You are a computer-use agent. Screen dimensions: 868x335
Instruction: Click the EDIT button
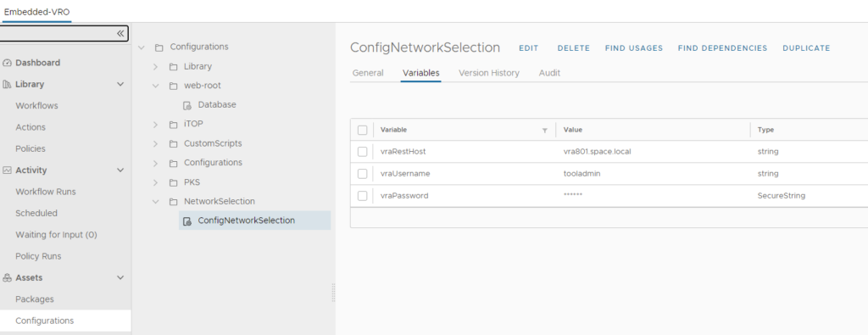point(529,48)
